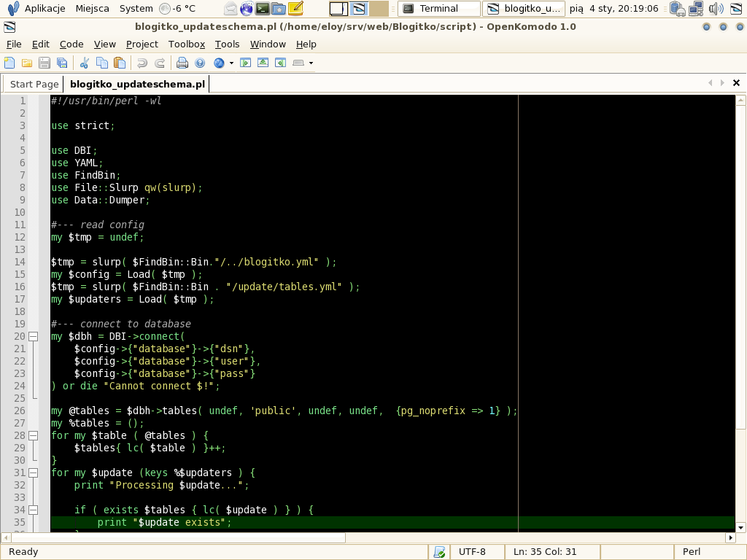Cut selection with the scissors icon
The height and width of the screenshot is (560, 747).
85,63
